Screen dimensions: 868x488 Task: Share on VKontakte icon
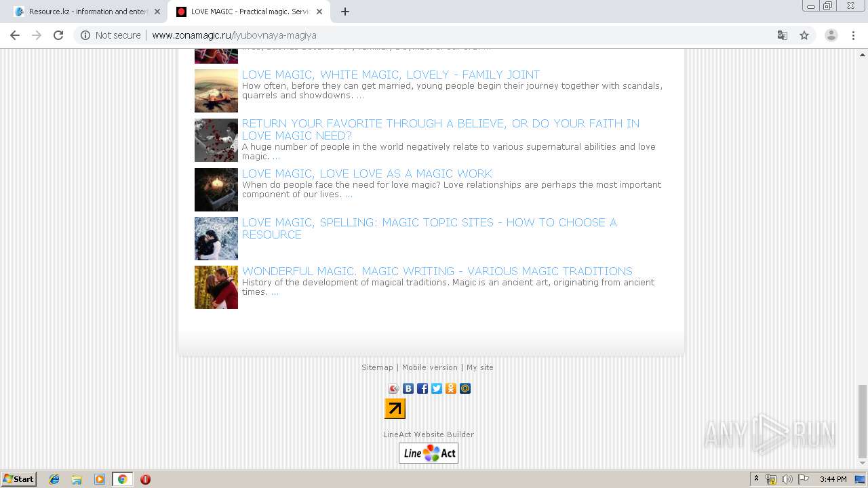point(408,388)
